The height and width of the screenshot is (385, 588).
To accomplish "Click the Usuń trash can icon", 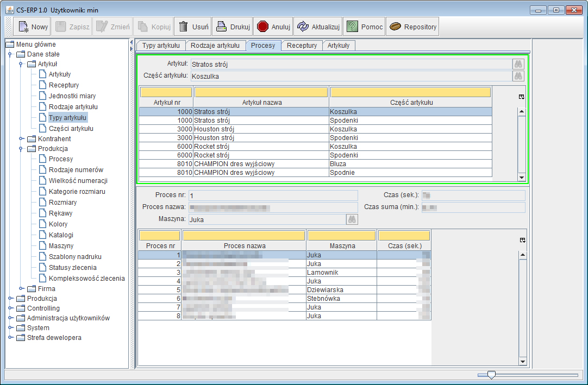I will point(183,27).
